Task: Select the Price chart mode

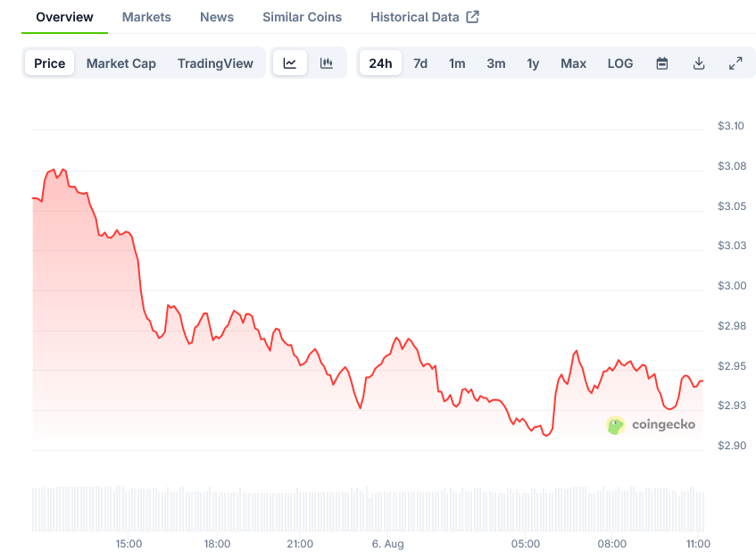Action: coord(50,63)
